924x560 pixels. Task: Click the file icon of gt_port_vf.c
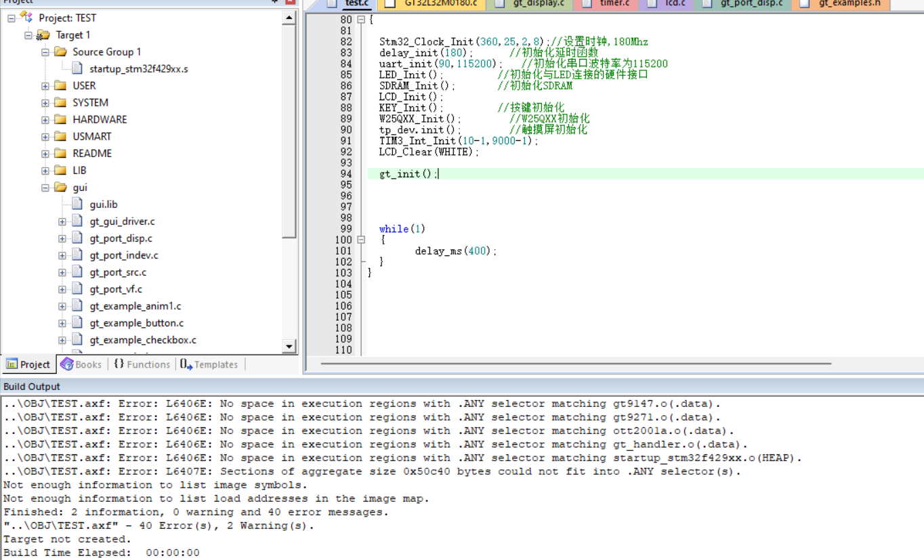[x=77, y=288]
